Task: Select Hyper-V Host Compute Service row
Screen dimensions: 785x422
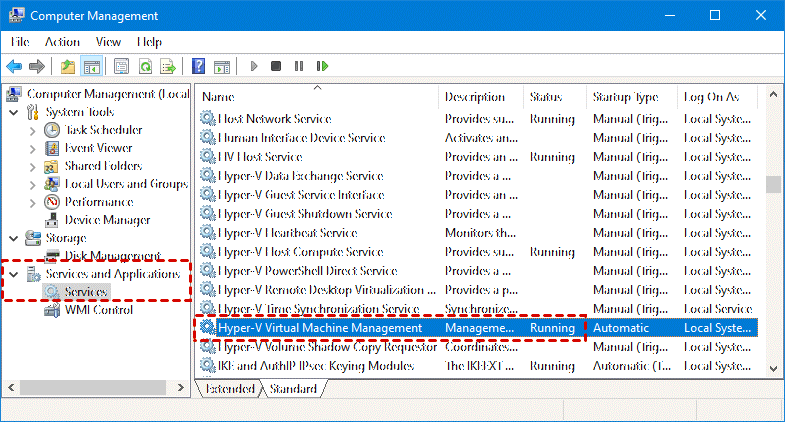Action: (477, 252)
